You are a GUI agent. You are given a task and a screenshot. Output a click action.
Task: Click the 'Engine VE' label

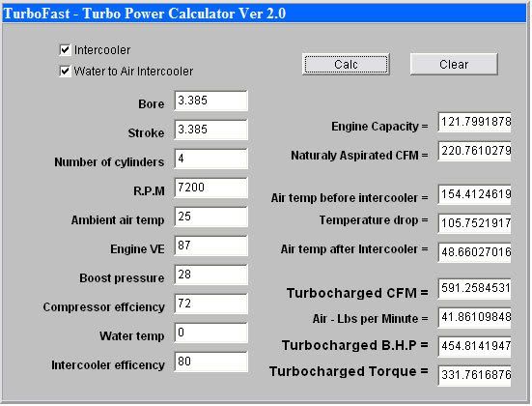pyautogui.click(x=137, y=249)
